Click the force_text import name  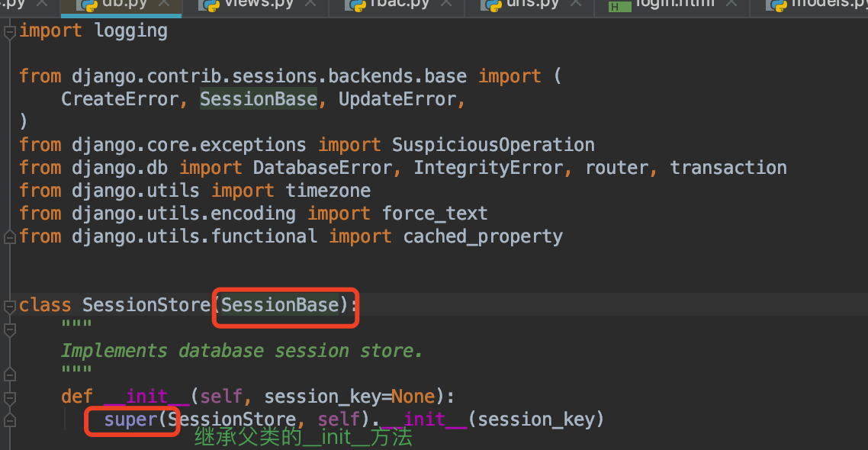(x=435, y=214)
